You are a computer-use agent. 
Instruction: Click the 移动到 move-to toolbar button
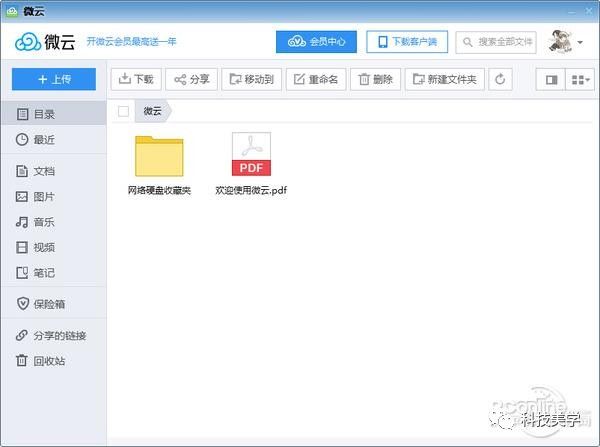pos(251,79)
